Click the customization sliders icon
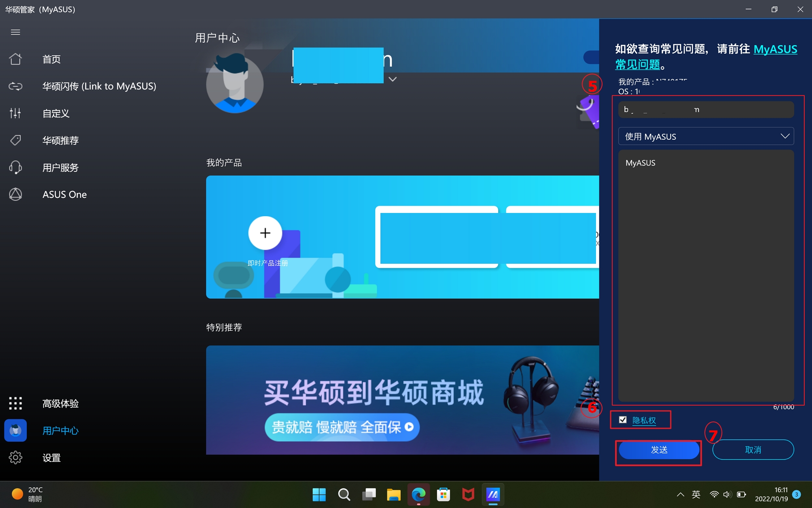Image resolution: width=812 pixels, height=508 pixels. coord(15,113)
